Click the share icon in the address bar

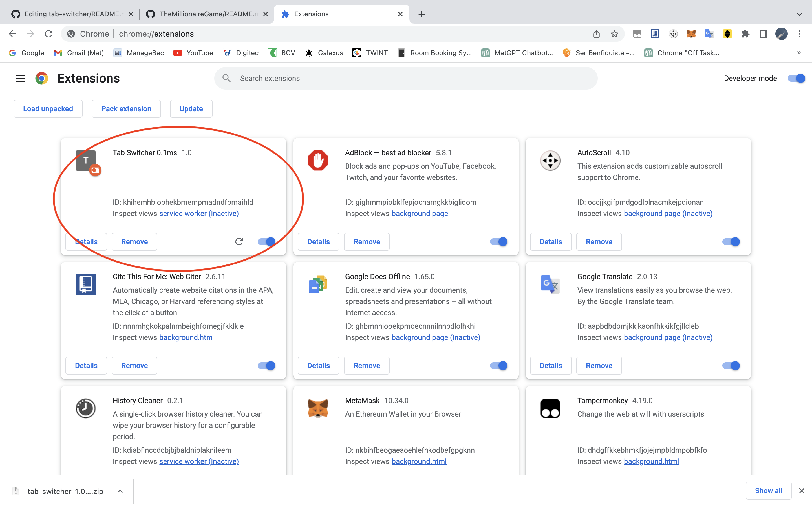tap(596, 34)
